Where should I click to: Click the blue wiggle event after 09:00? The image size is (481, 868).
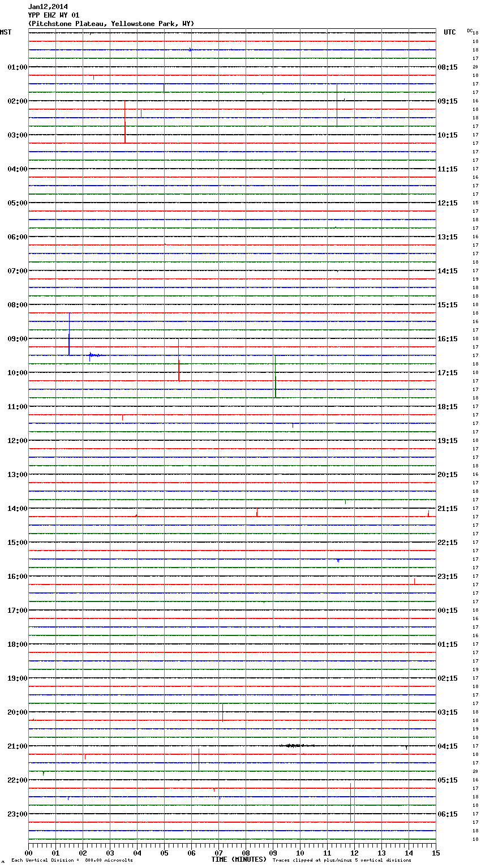95,355
